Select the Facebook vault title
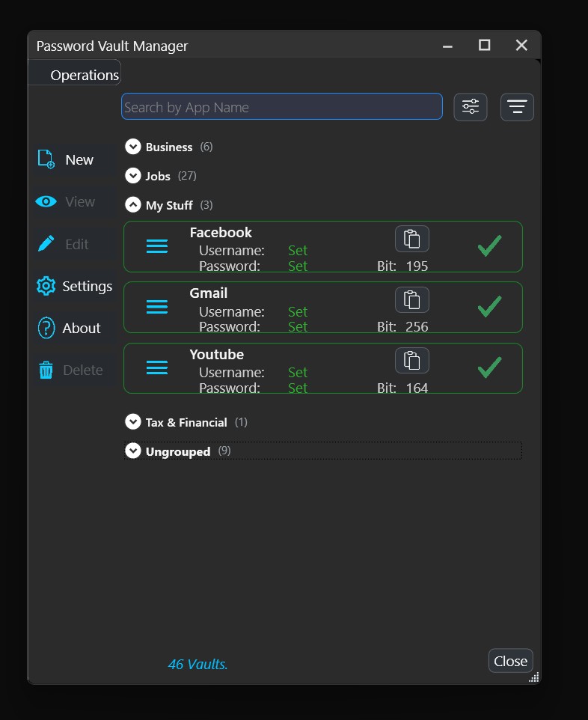 point(221,232)
